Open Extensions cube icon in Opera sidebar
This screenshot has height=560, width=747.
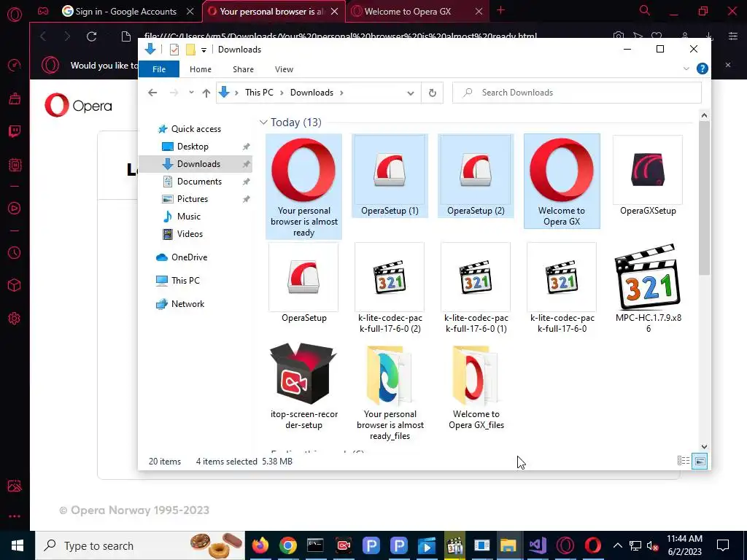15,285
